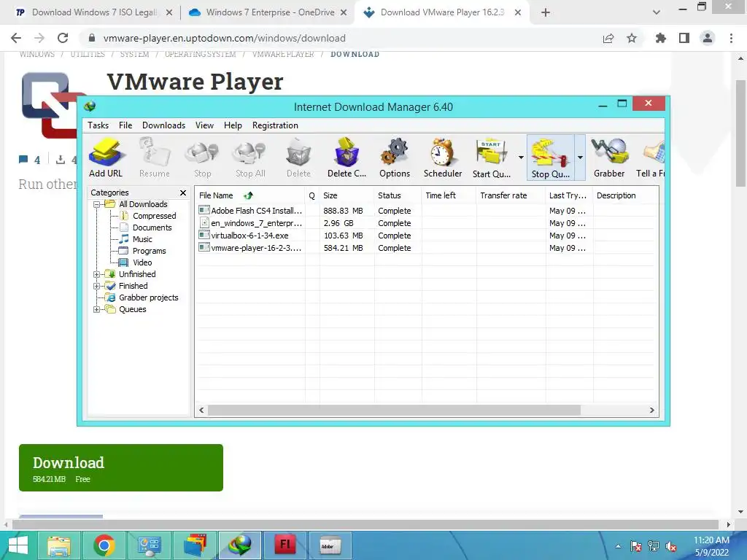Screen dimensions: 747x560
Task: Click the green Download button on webpage
Action: pos(121,467)
